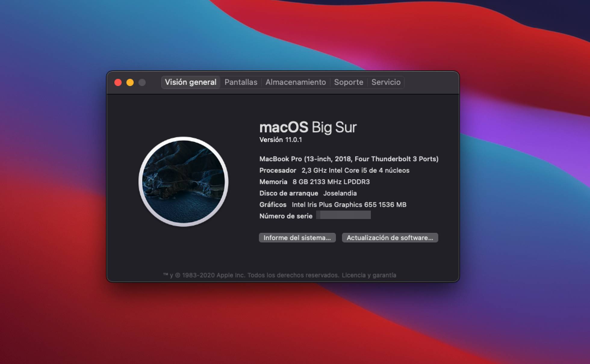Open the Licencia y garantía link
The image size is (590, 364).
click(x=369, y=275)
